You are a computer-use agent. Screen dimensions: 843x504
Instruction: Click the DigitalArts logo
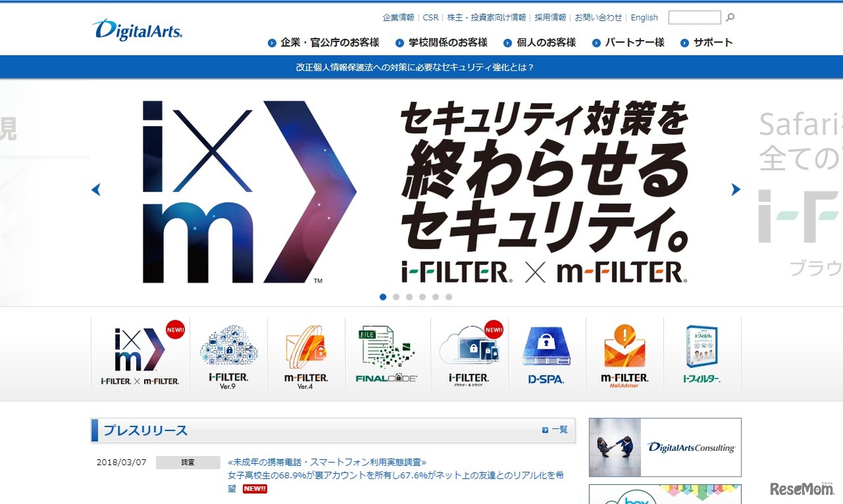click(138, 30)
